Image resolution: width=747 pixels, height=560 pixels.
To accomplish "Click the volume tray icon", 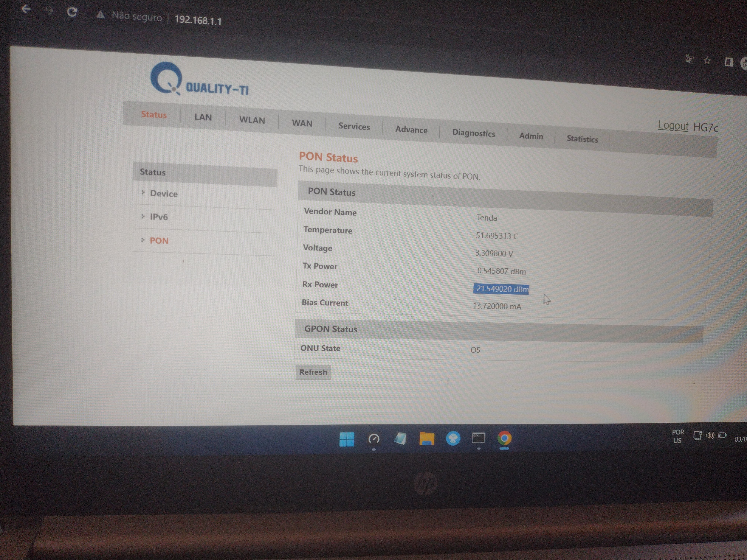I will coord(710,435).
